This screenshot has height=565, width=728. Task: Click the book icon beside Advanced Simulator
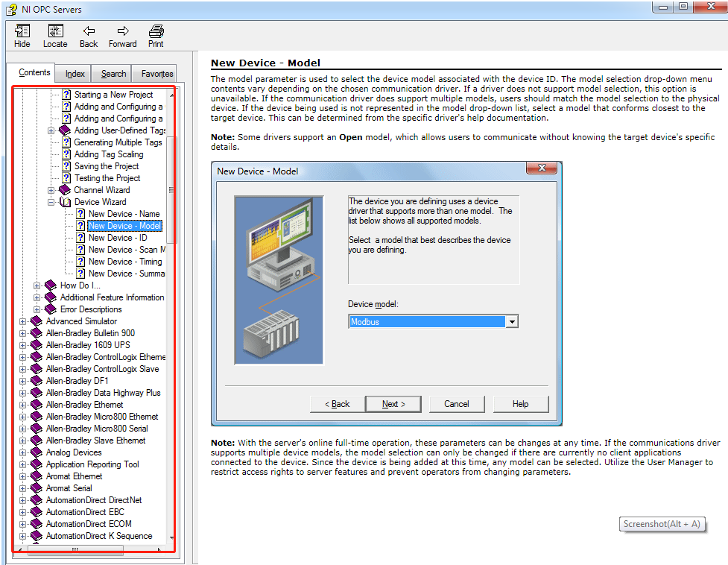37,321
